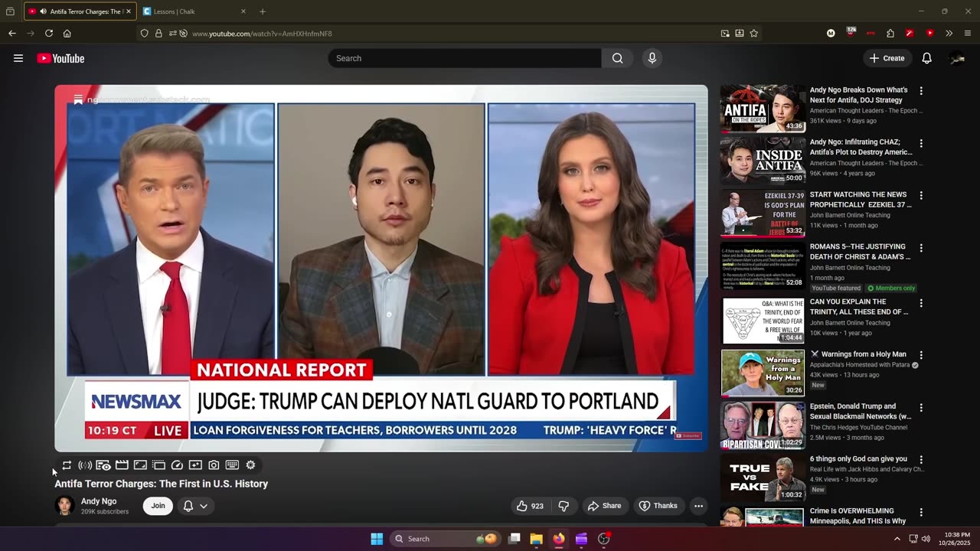
Task: Open a new Firefox tab
Action: coord(263,11)
